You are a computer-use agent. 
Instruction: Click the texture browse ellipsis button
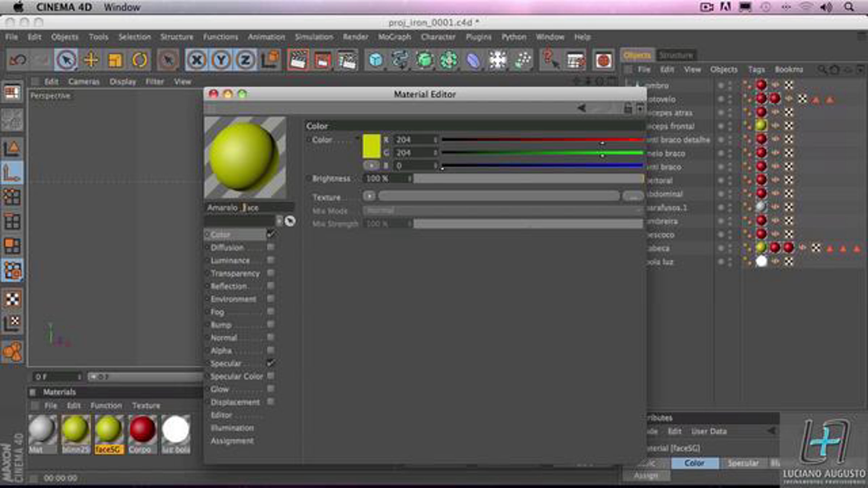[x=633, y=196]
